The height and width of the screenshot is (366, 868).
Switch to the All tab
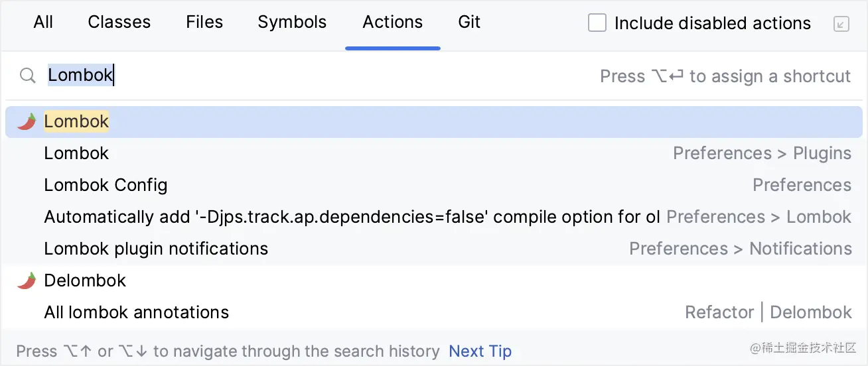tap(43, 23)
